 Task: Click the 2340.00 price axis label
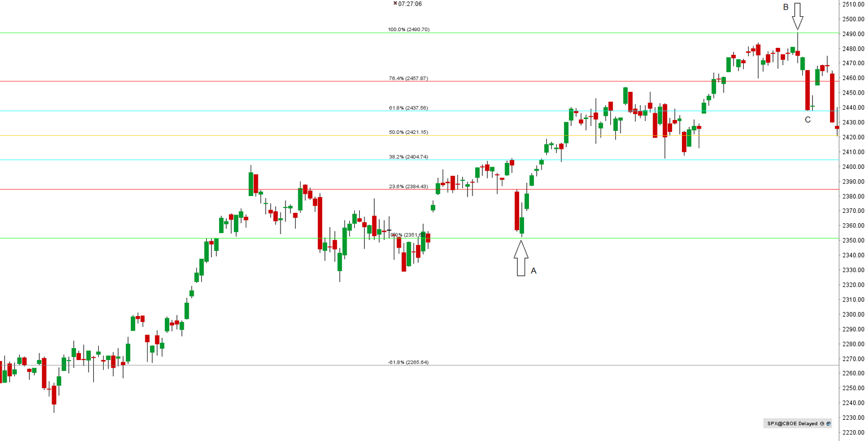pyautogui.click(x=853, y=255)
